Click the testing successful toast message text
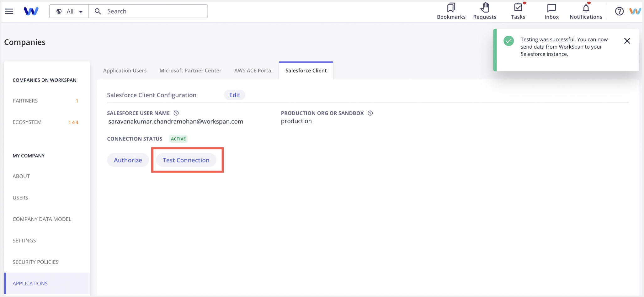 [x=564, y=47]
